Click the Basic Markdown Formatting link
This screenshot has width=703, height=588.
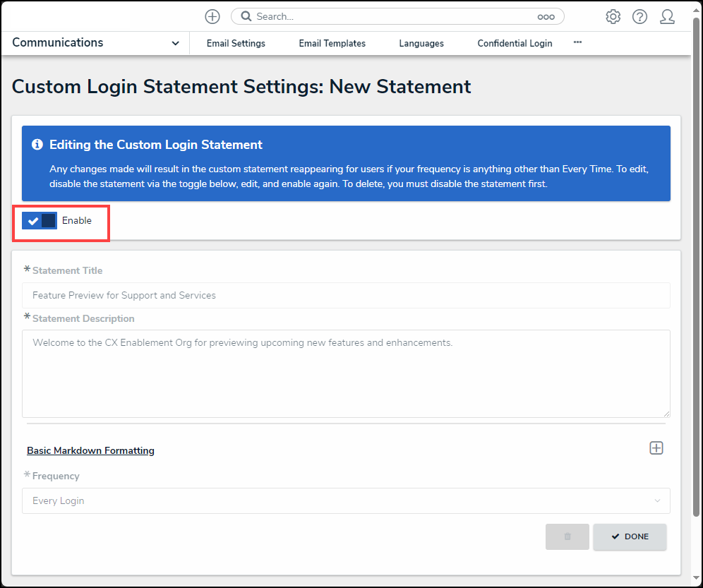point(90,450)
